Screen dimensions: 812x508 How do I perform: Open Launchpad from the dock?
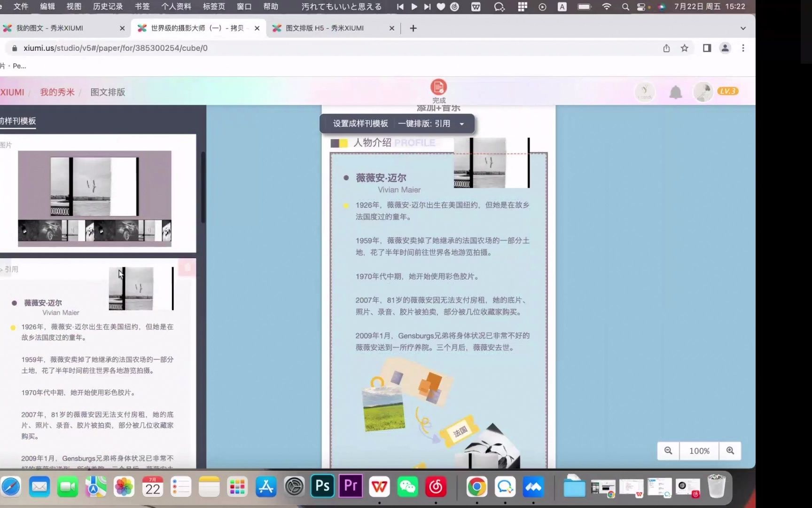click(237, 487)
